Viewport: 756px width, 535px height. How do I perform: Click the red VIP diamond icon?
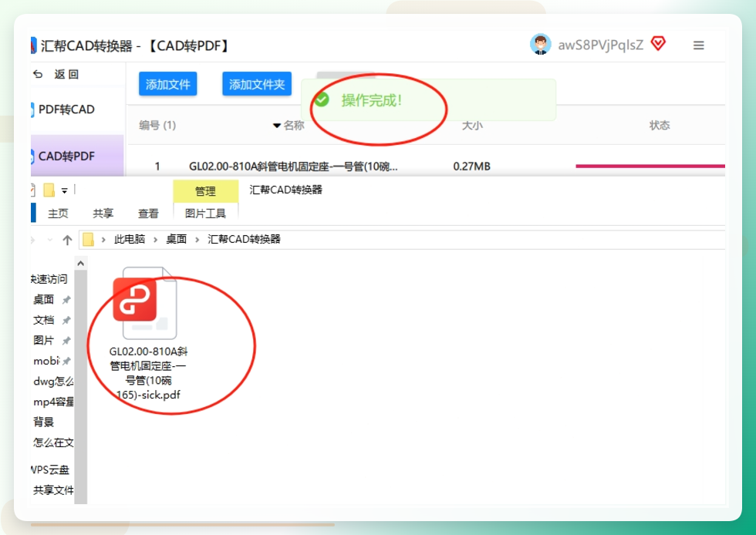[x=658, y=44]
